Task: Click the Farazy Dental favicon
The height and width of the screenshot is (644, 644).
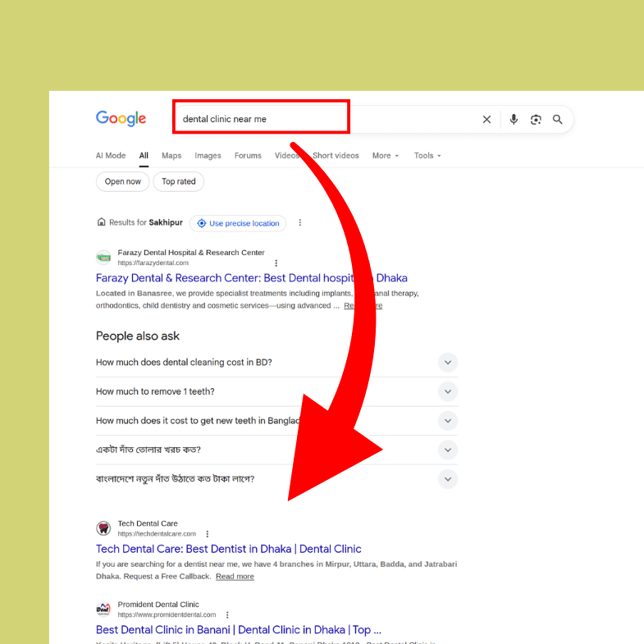Action: click(x=103, y=258)
